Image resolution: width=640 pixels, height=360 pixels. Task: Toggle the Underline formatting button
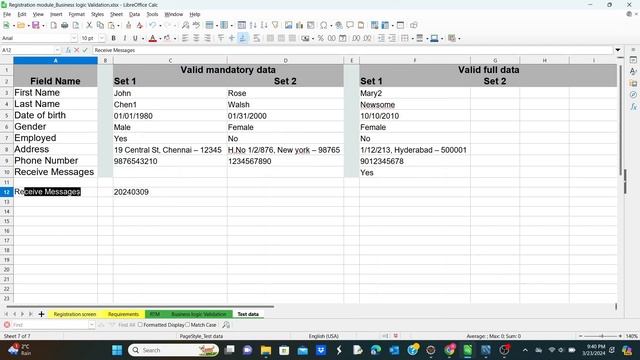coord(135,38)
